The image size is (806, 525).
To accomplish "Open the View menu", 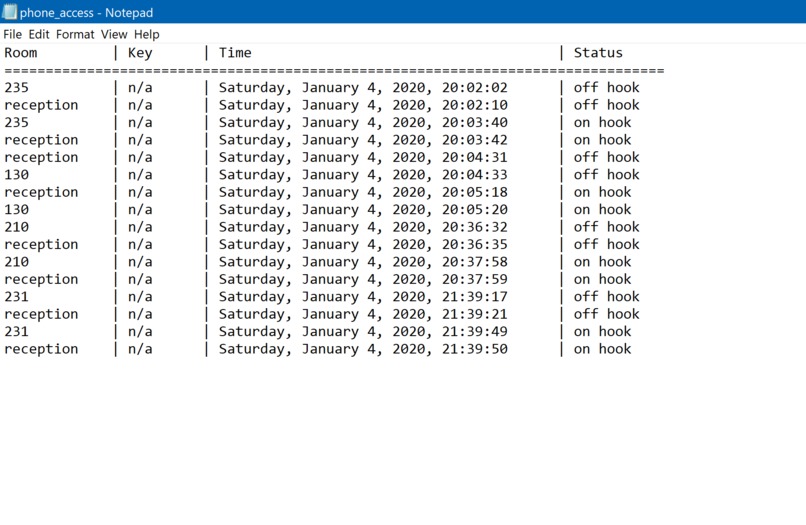I will point(114,34).
